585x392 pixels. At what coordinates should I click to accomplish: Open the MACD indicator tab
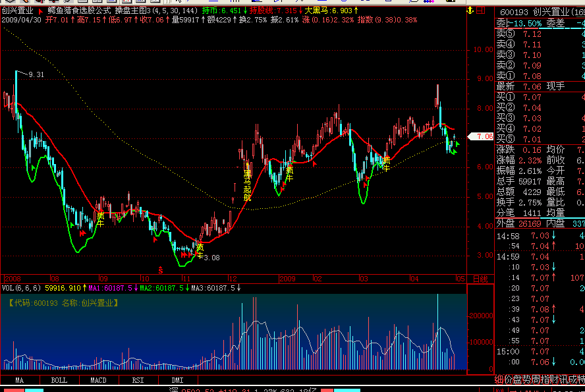pyautogui.click(x=99, y=380)
